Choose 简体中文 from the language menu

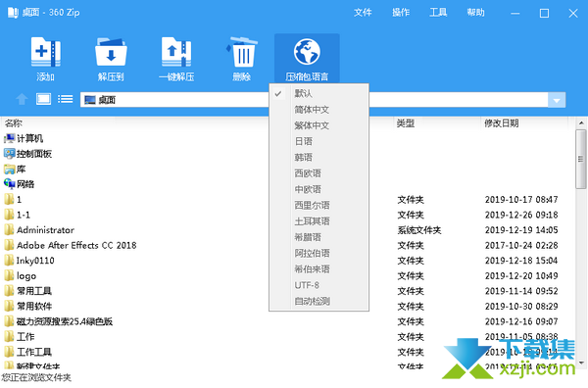click(x=319, y=110)
